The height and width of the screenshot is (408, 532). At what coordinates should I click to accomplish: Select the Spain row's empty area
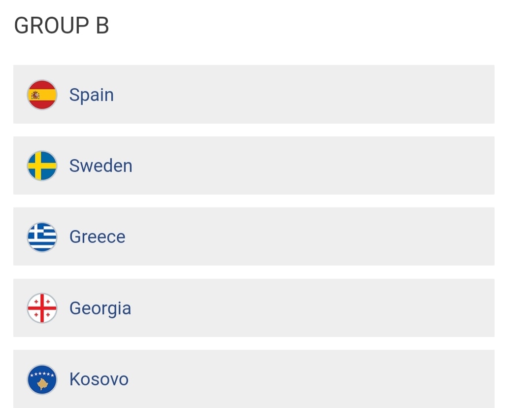(303, 95)
